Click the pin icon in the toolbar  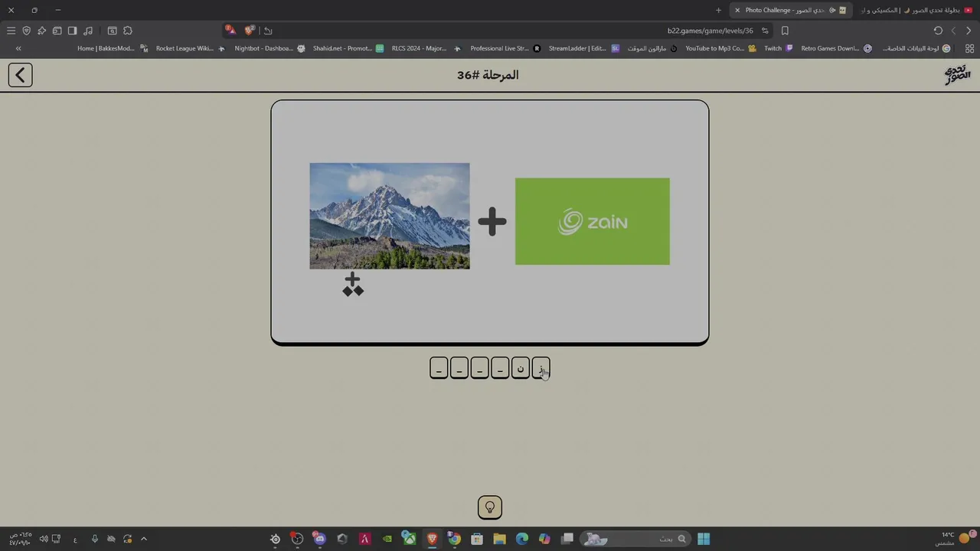[41, 31]
